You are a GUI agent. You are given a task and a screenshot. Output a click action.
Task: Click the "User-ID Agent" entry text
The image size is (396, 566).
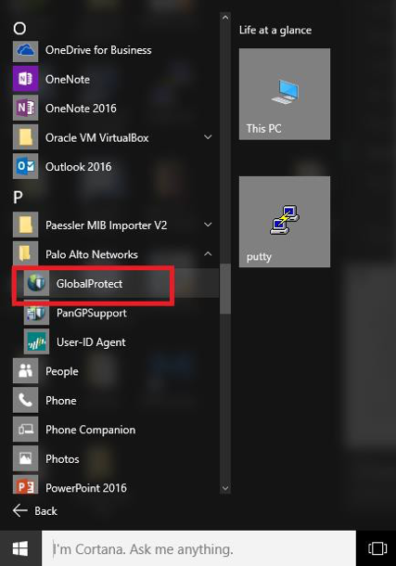(x=91, y=342)
